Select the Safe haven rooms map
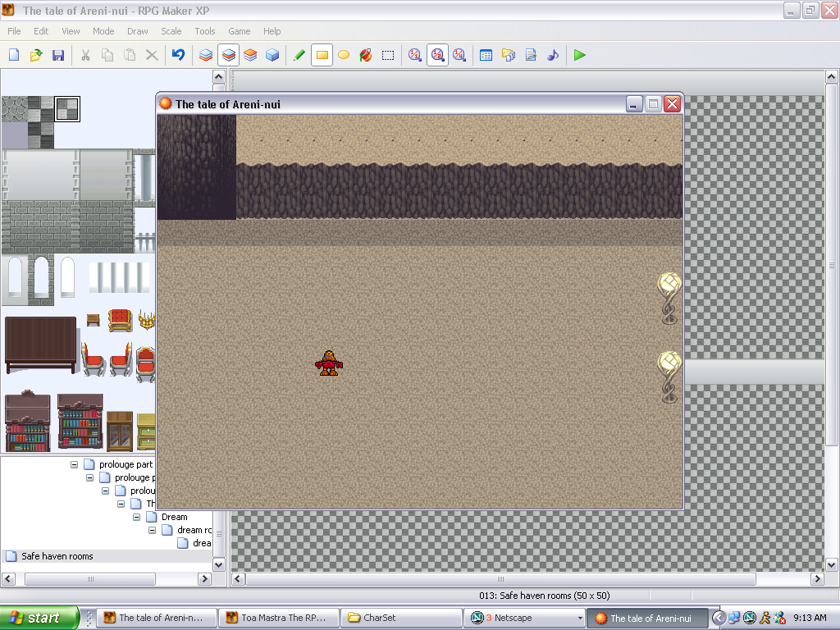Viewport: 840px width, 630px height. coord(57,556)
